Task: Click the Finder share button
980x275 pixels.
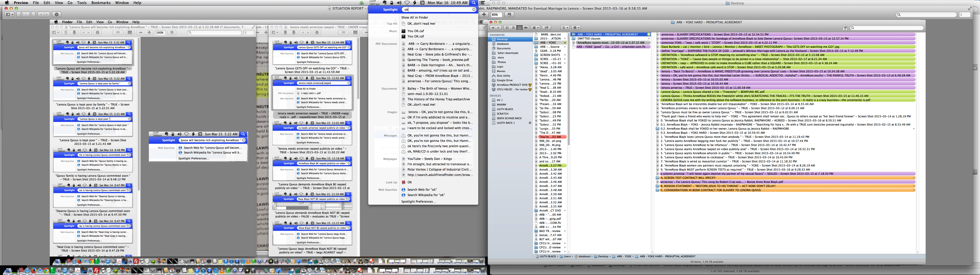Action: click(547, 28)
